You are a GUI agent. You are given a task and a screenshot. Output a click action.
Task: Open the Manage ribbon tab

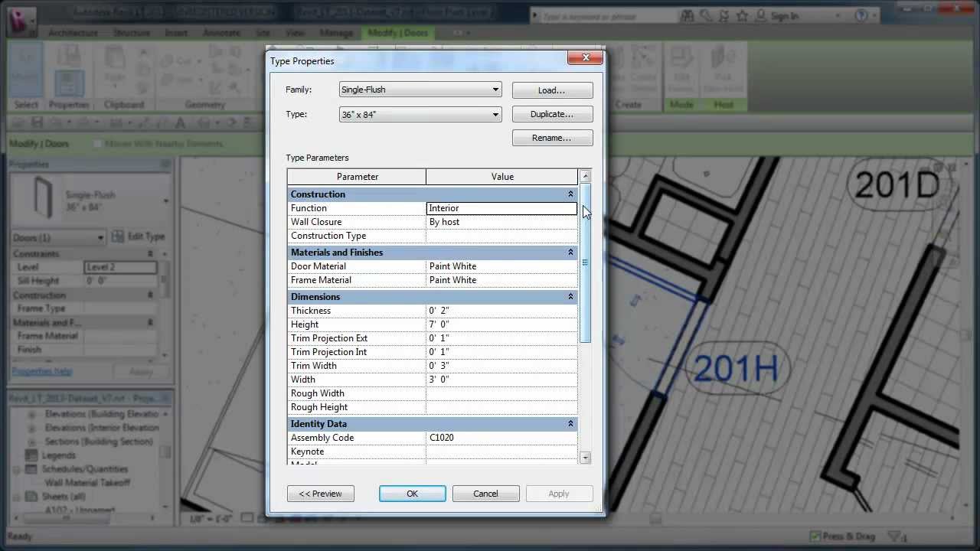[x=335, y=33]
